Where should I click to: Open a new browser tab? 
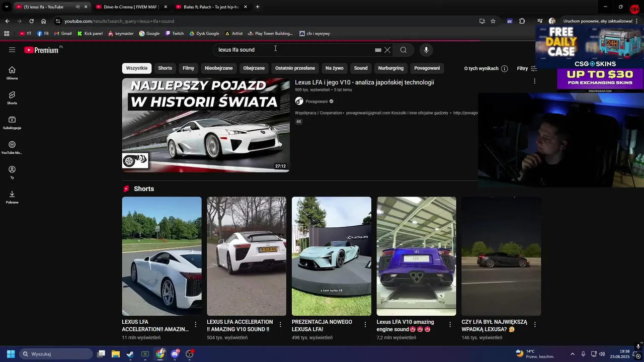pos(258,7)
